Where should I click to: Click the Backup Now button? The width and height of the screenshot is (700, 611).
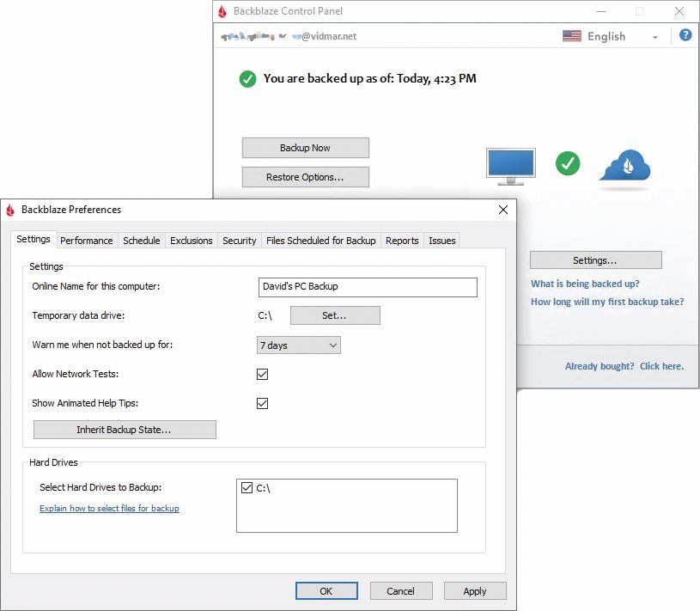tap(306, 148)
